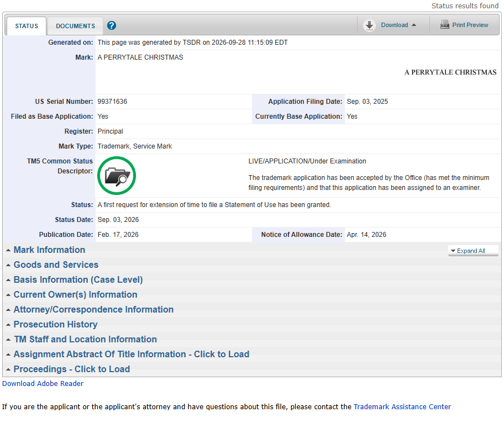Switch to the DOCUMENTS tab
The width and height of the screenshot is (504, 423).
click(76, 26)
